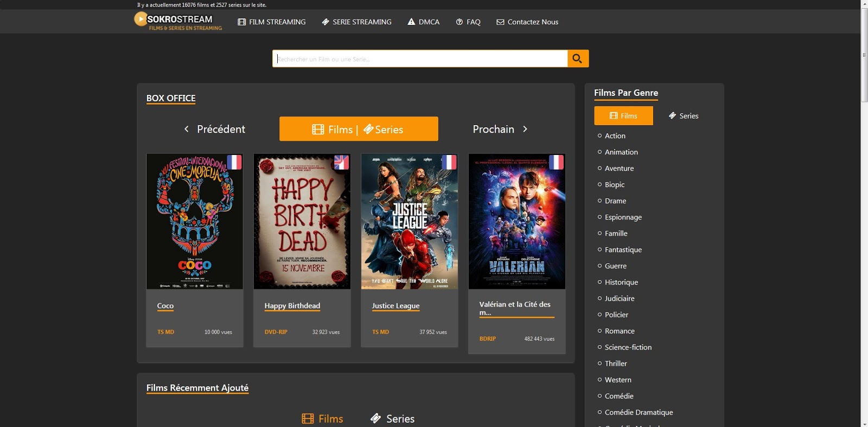Click the ticket icon before Series in Box Office
This screenshot has height=427, width=868.
pos(368,129)
